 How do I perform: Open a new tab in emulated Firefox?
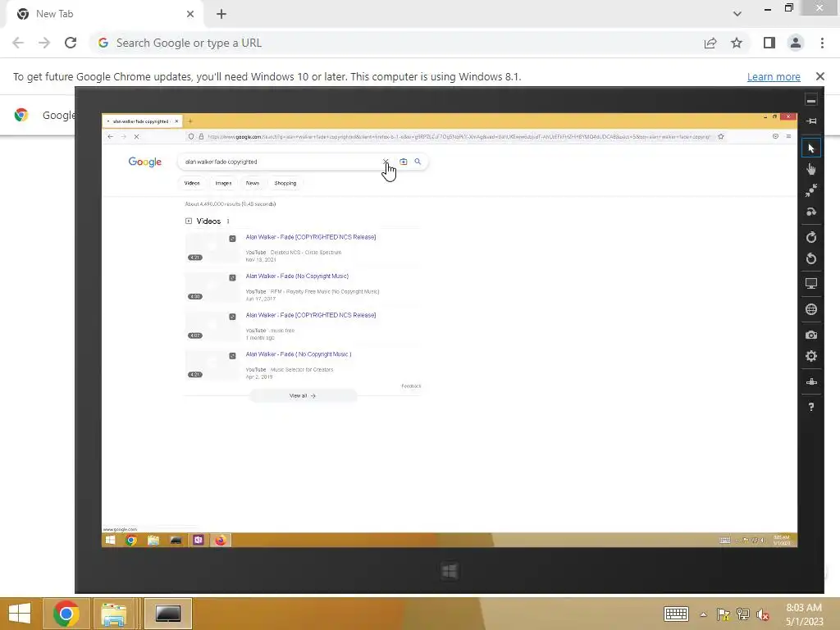point(190,121)
